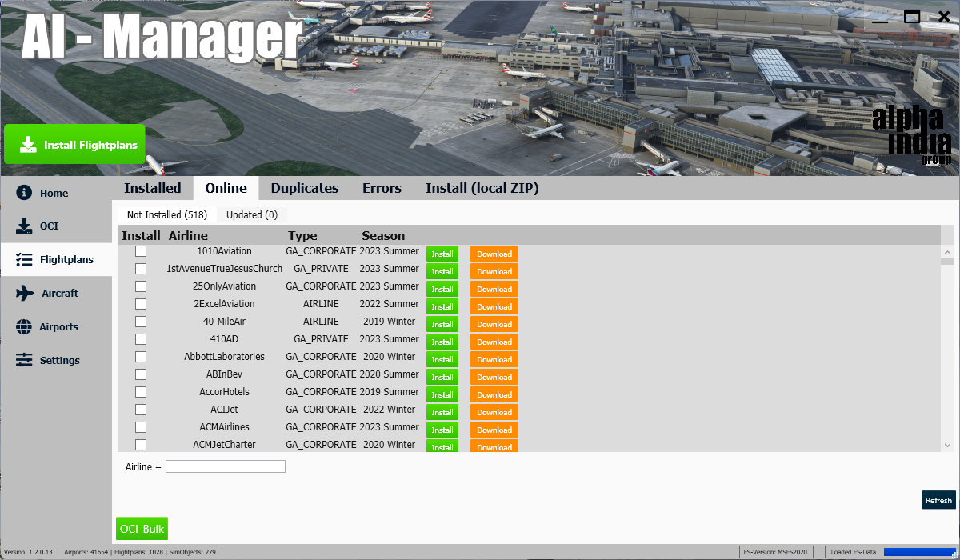This screenshot has width=960, height=560.
Task: Click the Refresh button
Action: pyautogui.click(x=938, y=500)
